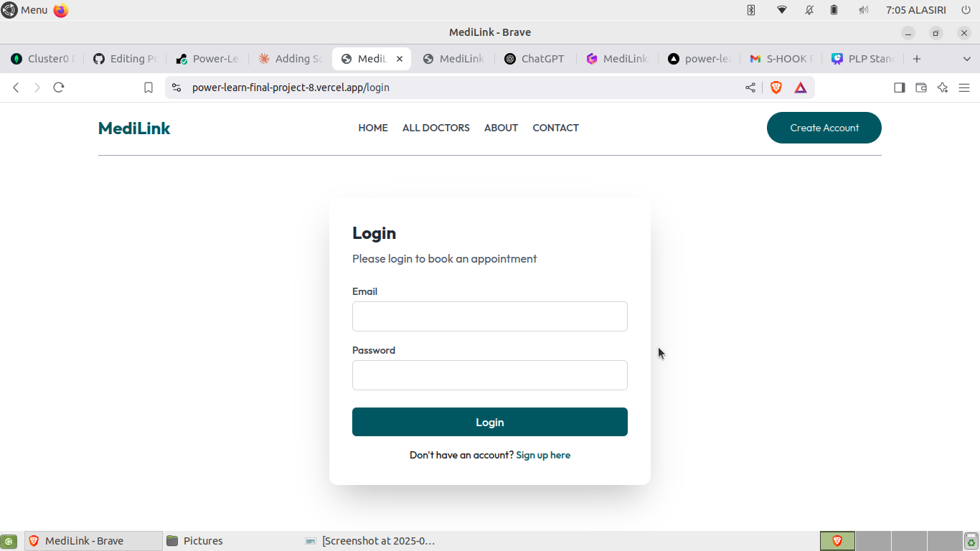
Task: Bookmark this page with the bookmark icon
Action: 149,88
